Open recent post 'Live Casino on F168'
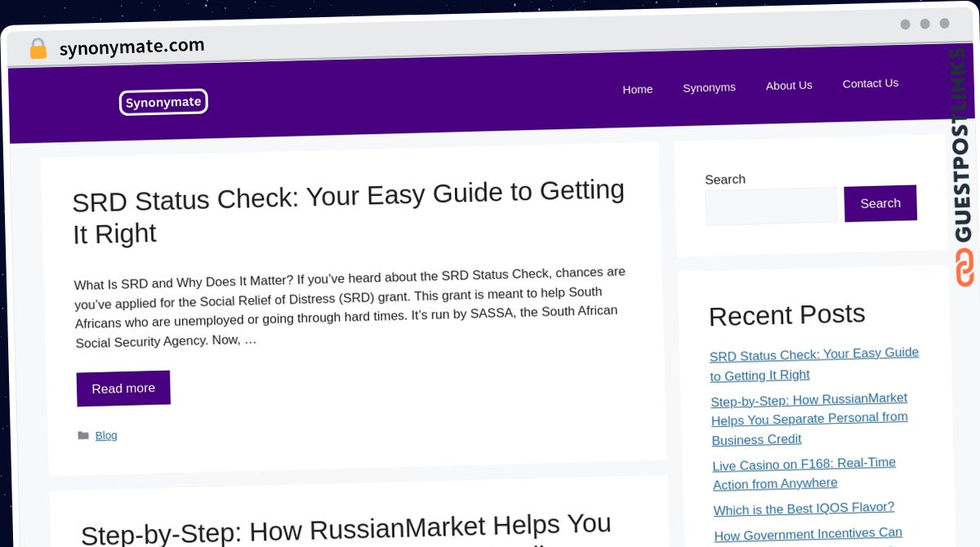The width and height of the screenshot is (980, 547). tap(804, 474)
